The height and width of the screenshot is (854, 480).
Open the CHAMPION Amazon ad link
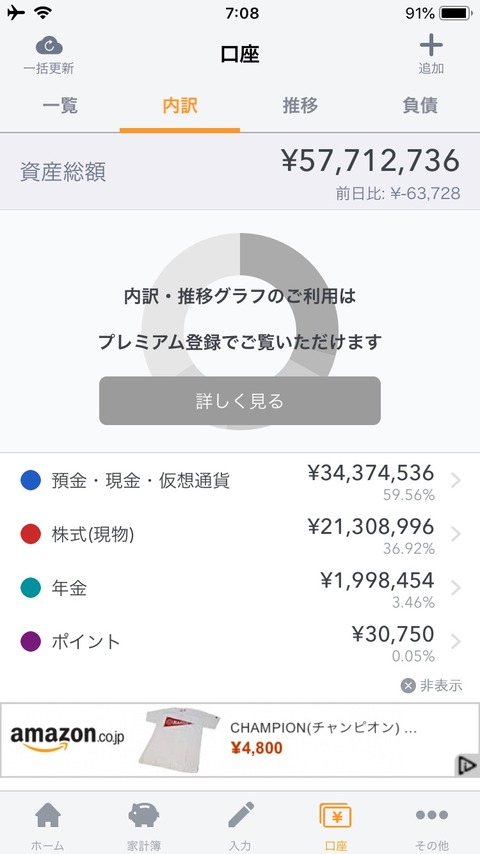pos(324,728)
